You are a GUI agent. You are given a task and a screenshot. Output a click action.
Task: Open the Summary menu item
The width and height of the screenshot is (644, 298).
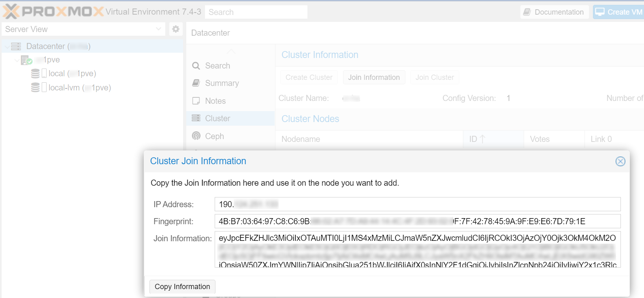point(230,83)
